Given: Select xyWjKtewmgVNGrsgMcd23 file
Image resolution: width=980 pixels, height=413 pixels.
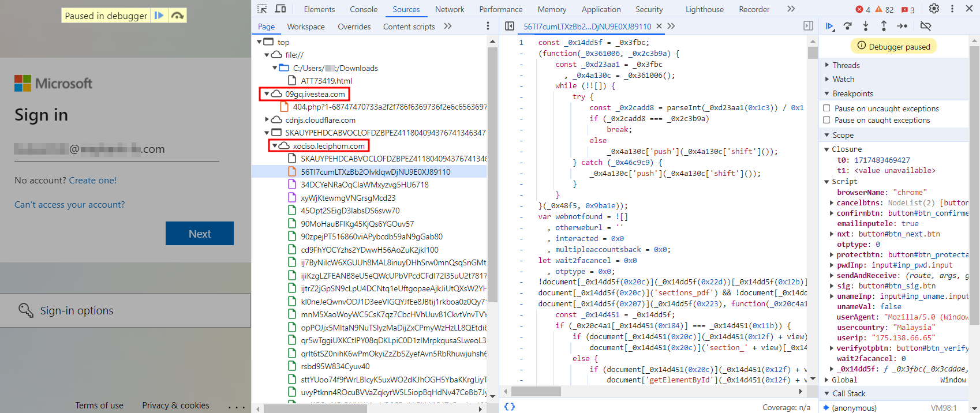Looking at the screenshot, I should coord(348,198).
